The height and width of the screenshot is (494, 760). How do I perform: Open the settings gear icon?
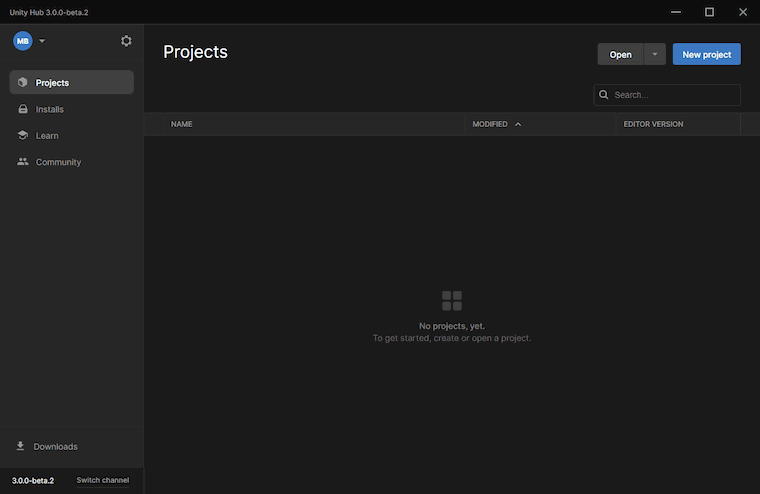pyautogui.click(x=126, y=41)
